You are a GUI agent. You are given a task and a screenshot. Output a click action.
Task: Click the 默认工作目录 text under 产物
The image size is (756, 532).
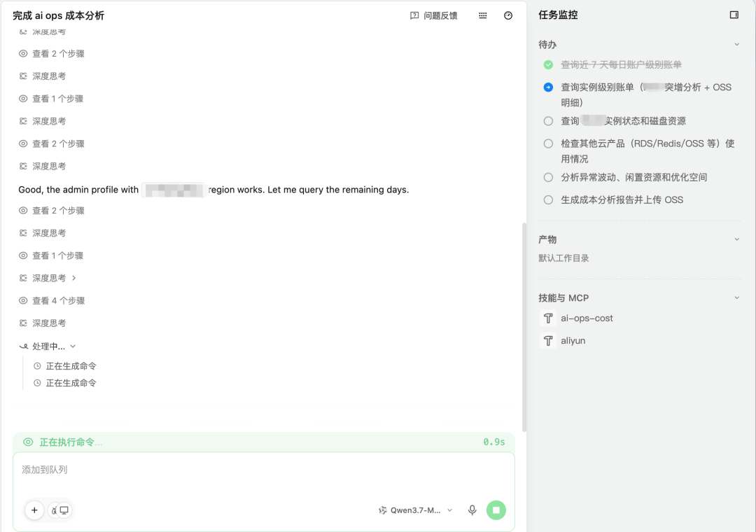pyautogui.click(x=563, y=258)
